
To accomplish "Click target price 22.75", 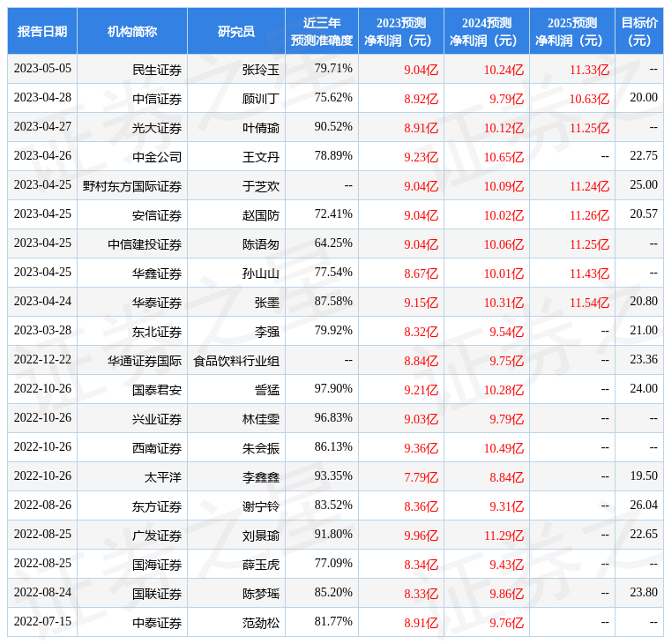I will 644,156.
